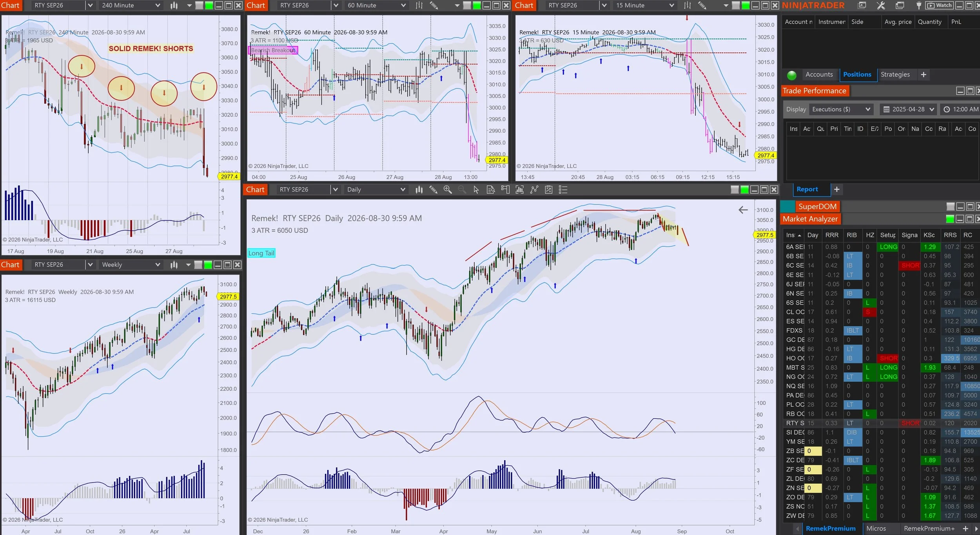Open the New window icon in NinjaTrader header
Image resolution: width=980 pixels, height=535 pixels.
tap(862, 5)
